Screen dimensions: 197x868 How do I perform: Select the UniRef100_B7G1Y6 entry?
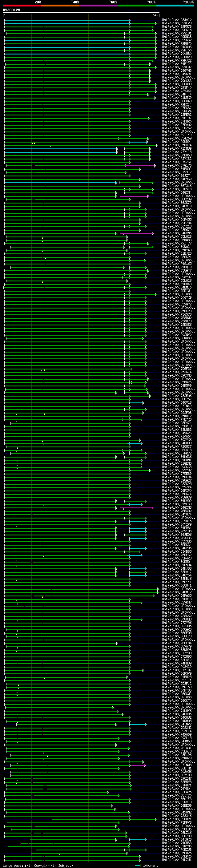click(177, 165)
